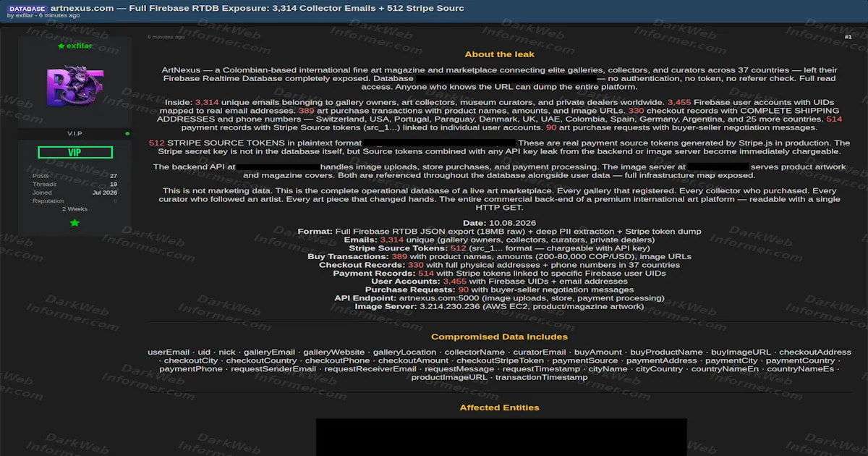Screen dimensions: 868x456
Task: Click the Reputation label
Action: tap(47, 201)
